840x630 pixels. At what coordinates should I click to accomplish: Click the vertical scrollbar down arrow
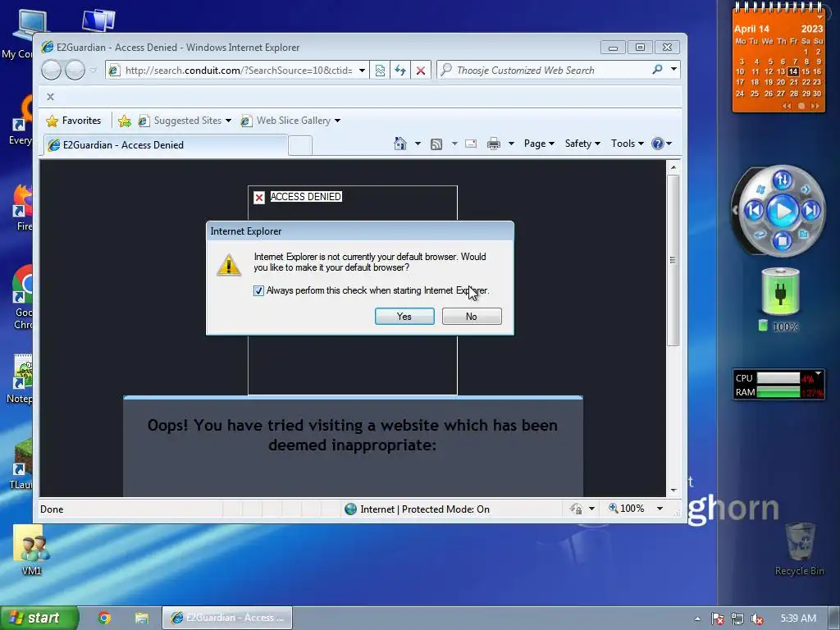point(673,491)
